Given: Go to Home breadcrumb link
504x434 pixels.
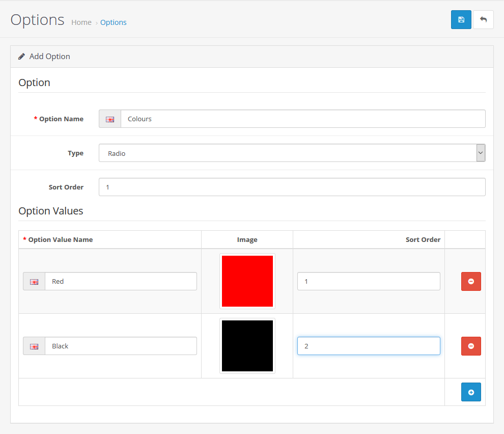Looking at the screenshot, I should click(x=81, y=22).
